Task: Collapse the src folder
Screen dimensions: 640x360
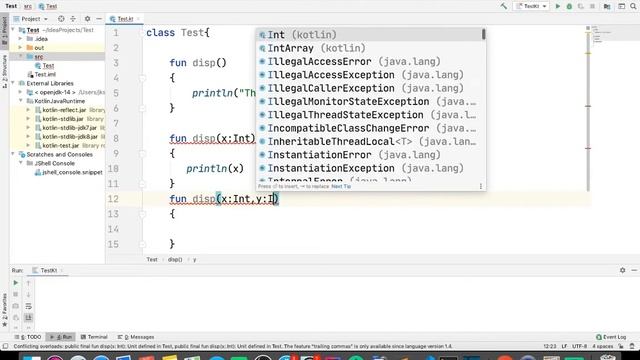Action: pos(20,56)
